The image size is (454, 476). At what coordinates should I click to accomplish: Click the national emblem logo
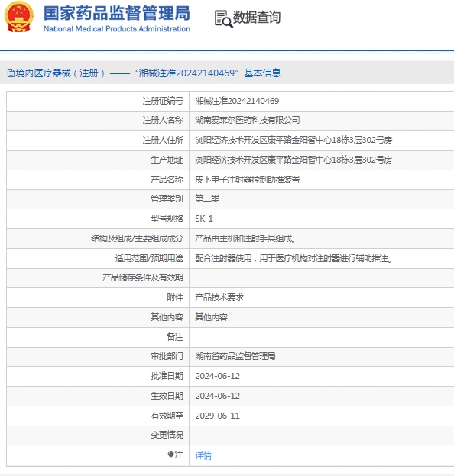pos(18,17)
